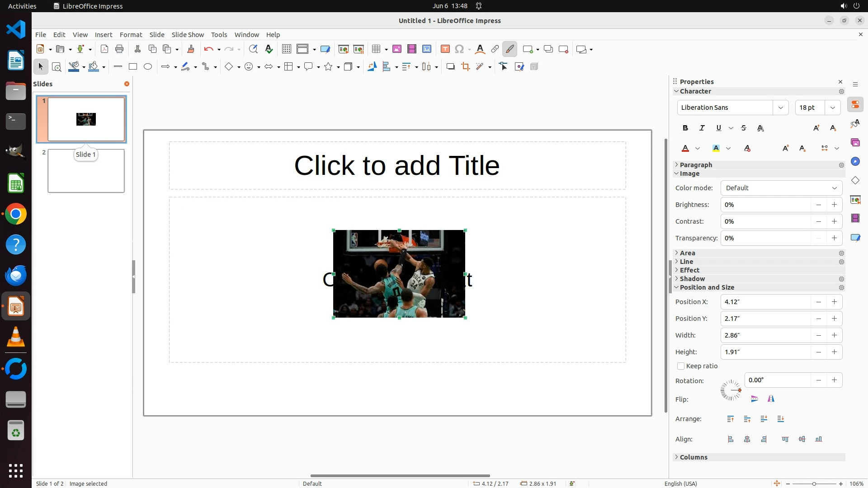Screen dimensions: 868x488
Task: Select the Ellipse drawing tool
Action: coord(148,67)
